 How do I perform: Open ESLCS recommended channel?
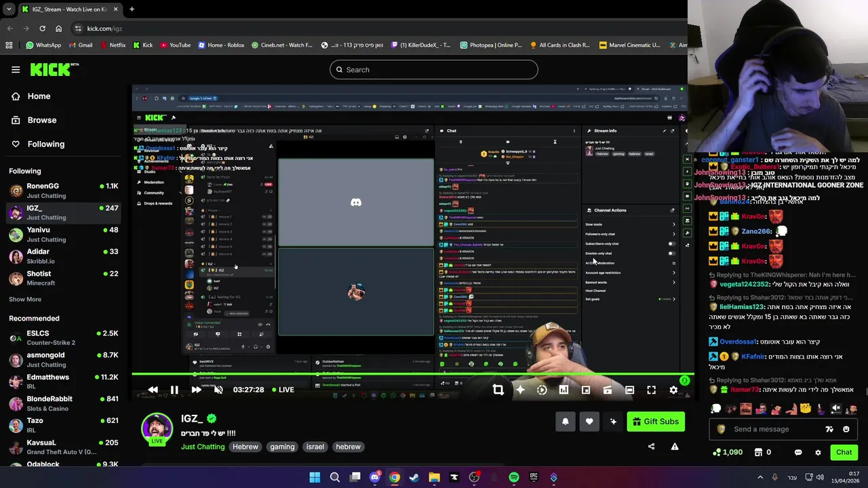[x=64, y=338]
